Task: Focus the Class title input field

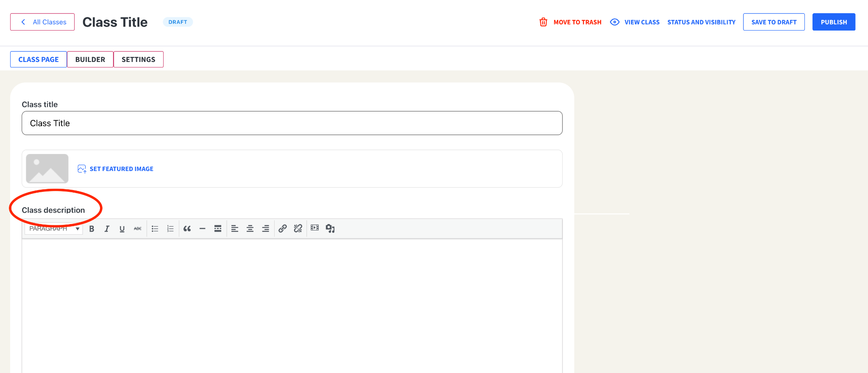Action: (292, 123)
